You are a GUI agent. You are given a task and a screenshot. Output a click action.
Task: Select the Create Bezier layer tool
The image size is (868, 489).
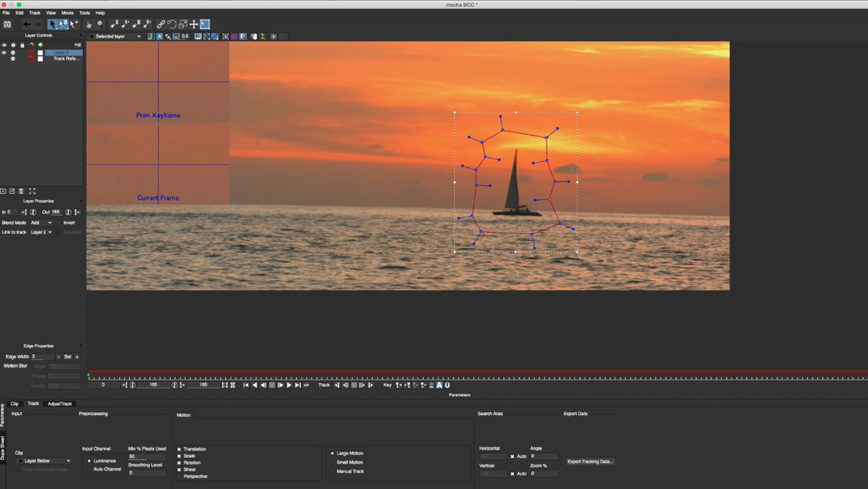coord(136,24)
